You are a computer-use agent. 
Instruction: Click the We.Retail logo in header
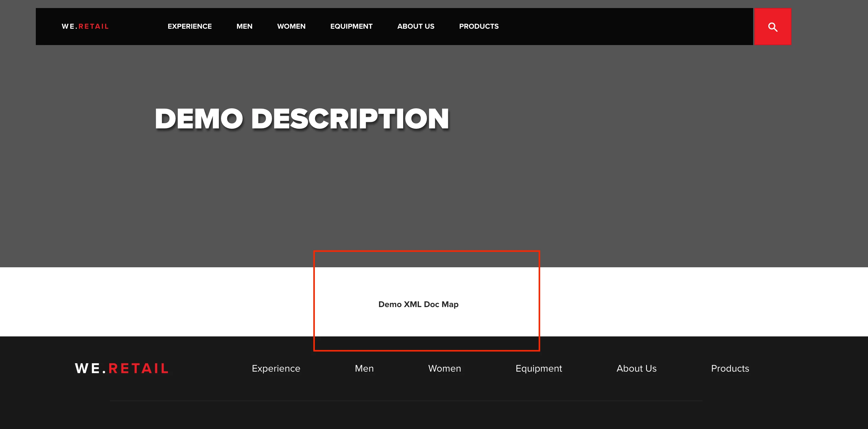tap(85, 26)
